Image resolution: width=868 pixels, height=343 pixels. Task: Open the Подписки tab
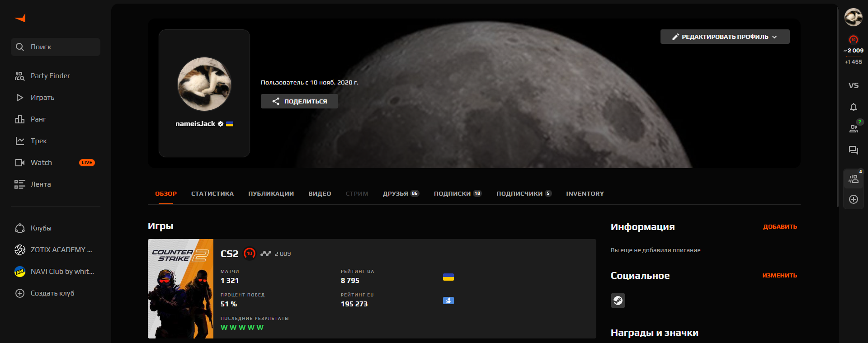pos(458,193)
